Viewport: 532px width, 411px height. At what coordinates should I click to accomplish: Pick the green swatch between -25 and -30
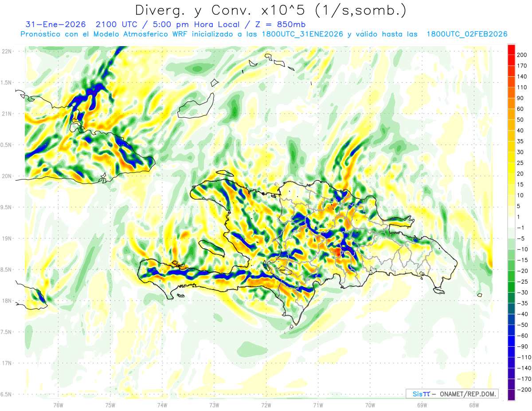(x=511, y=287)
